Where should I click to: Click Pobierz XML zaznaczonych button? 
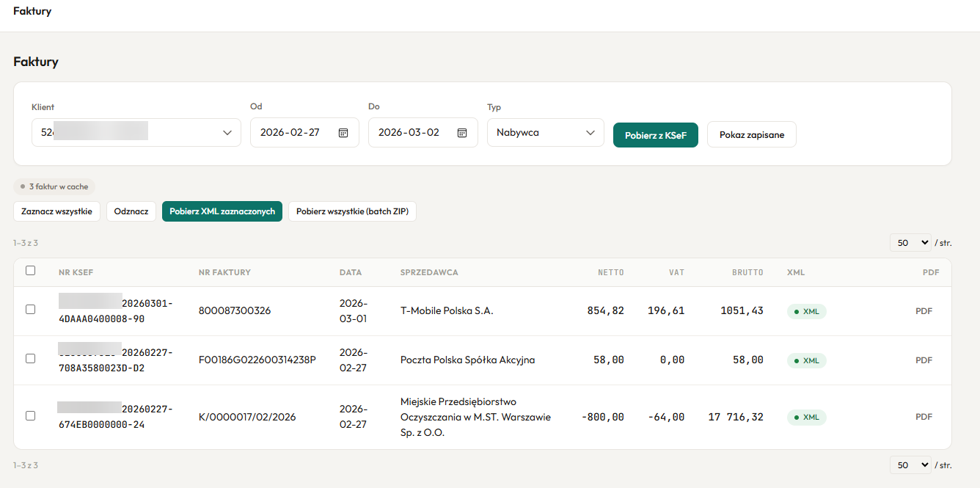click(x=222, y=211)
